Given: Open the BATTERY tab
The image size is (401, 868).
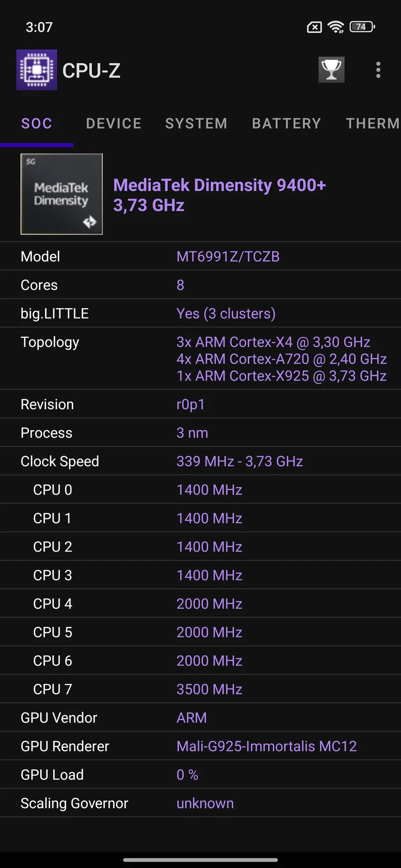Looking at the screenshot, I should tap(287, 123).
